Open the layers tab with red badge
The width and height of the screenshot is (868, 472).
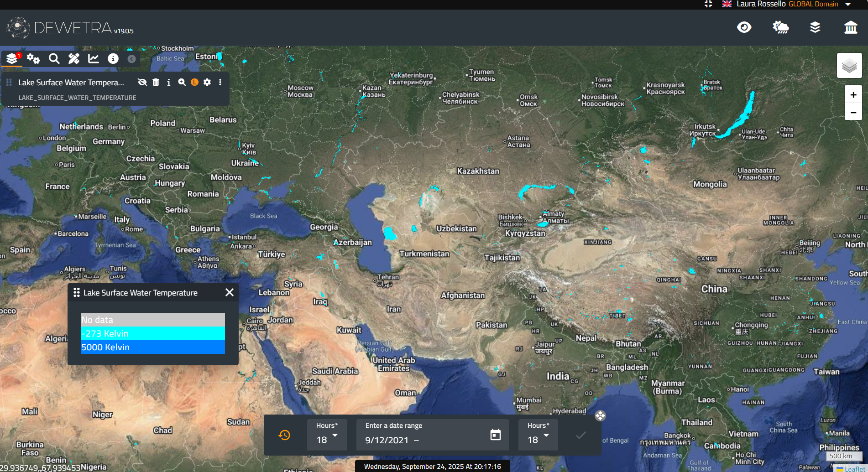click(12, 58)
